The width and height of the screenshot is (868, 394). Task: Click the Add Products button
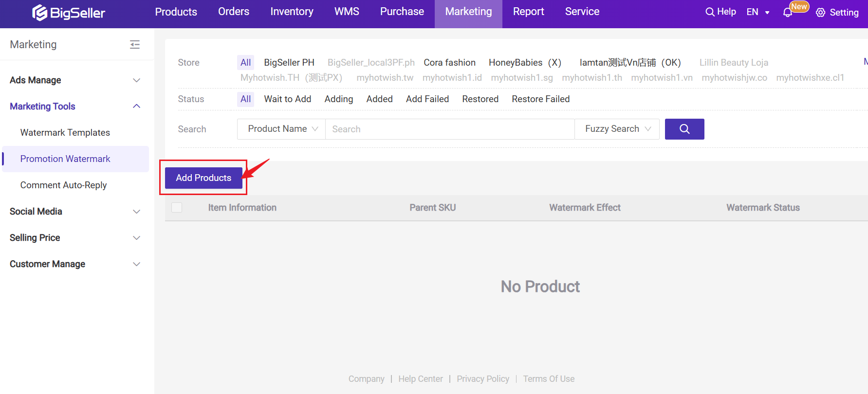coord(203,178)
